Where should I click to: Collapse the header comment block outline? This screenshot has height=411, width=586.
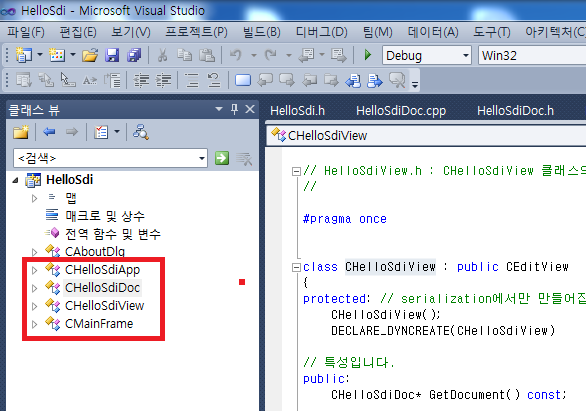[x=296, y=171]
